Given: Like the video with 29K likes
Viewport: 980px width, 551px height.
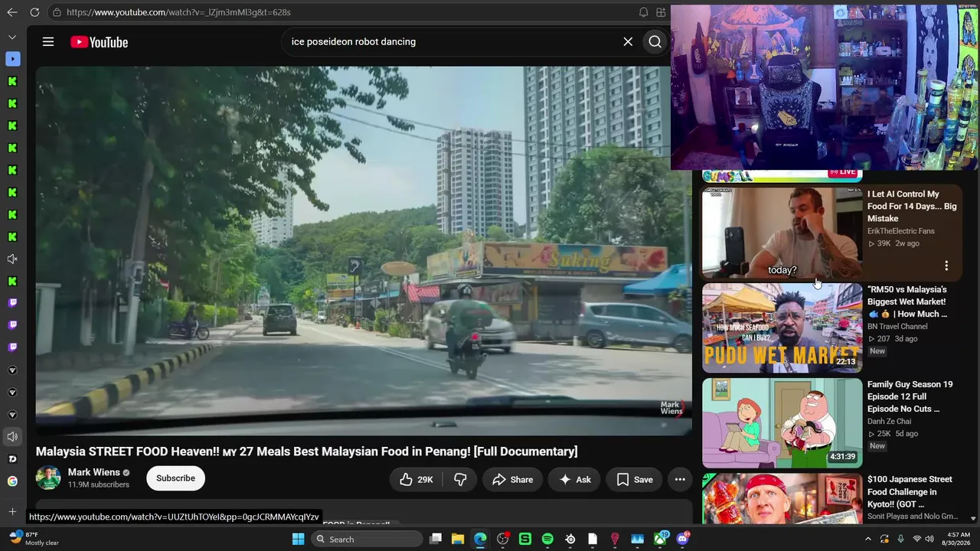Looking at the screenshot, I should (416, 480).
